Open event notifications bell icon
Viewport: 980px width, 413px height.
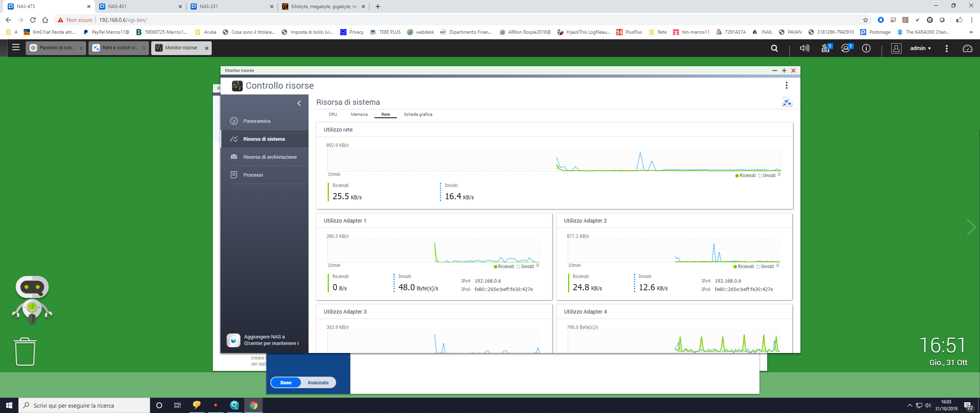[x=846, y=48]
